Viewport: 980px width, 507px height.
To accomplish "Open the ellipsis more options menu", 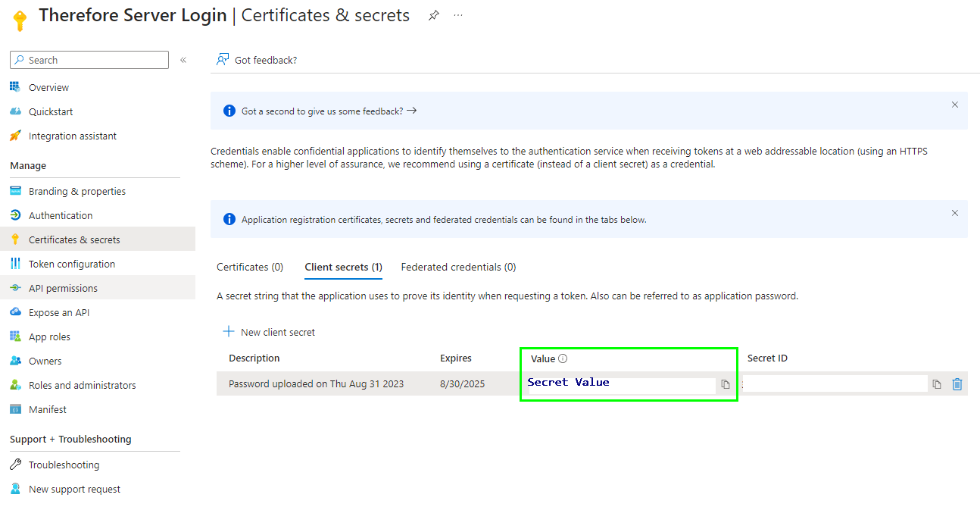I will 457,15.
